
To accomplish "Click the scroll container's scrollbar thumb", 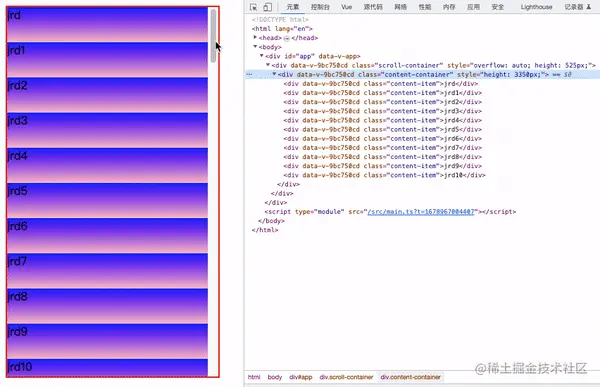I will pos(213,36).
